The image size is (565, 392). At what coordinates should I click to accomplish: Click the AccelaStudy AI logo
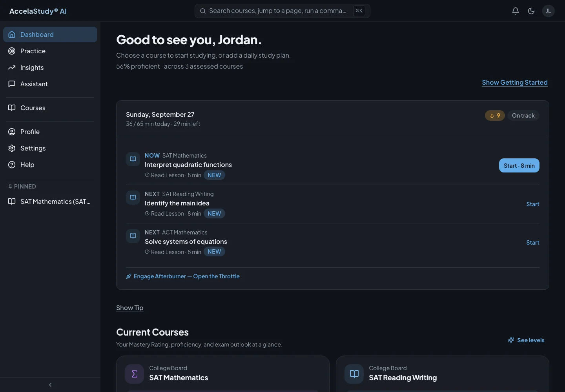coord(38,11)
